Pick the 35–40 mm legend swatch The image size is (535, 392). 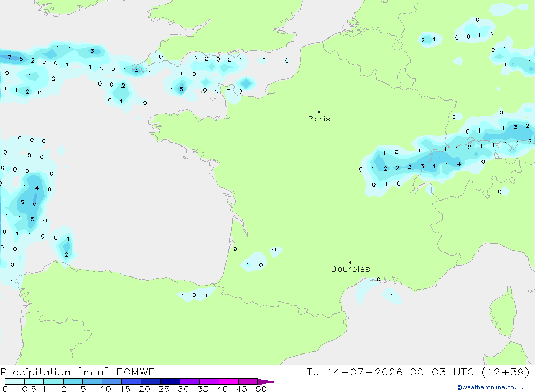209,381
